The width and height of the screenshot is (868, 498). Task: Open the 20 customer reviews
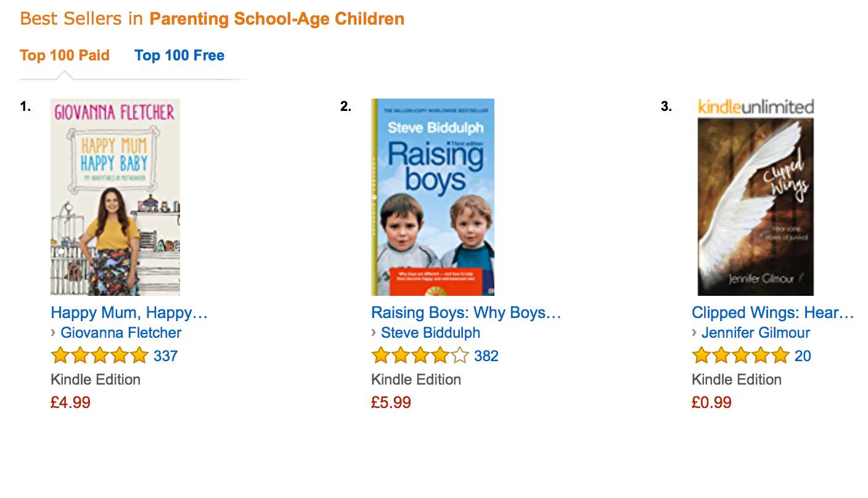click(x=803, y=356)
